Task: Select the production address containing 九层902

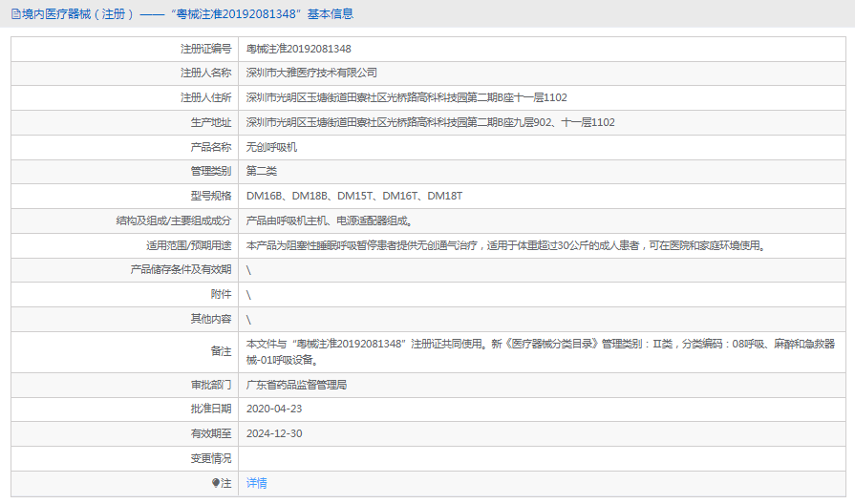Action: [x=430, y=122]
